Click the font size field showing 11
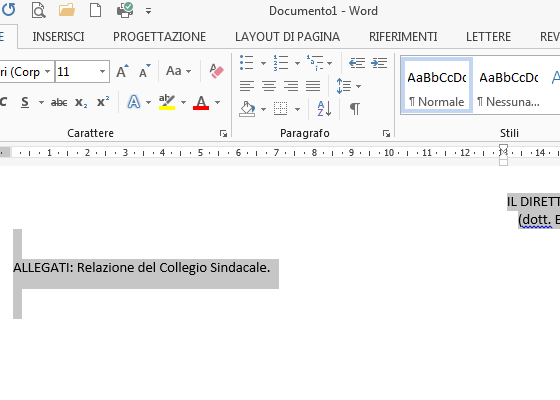This screenshot has width=560, height=400. 76,72
